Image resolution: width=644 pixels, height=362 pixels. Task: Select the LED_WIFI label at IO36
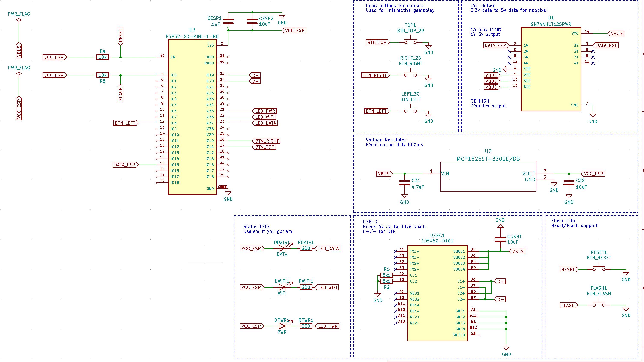[264, 117]
